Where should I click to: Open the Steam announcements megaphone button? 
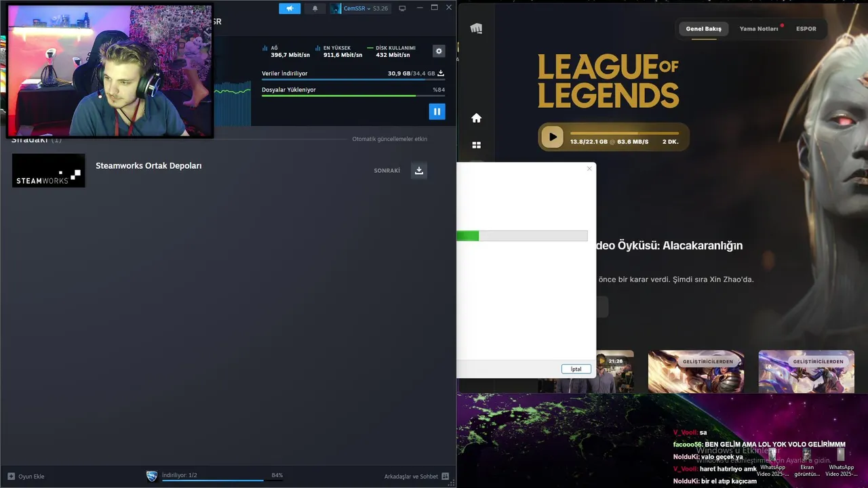point(290,8)
